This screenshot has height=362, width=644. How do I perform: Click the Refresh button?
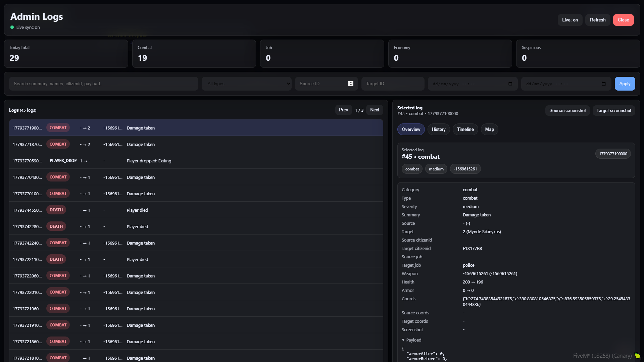[x=598, y=20]
